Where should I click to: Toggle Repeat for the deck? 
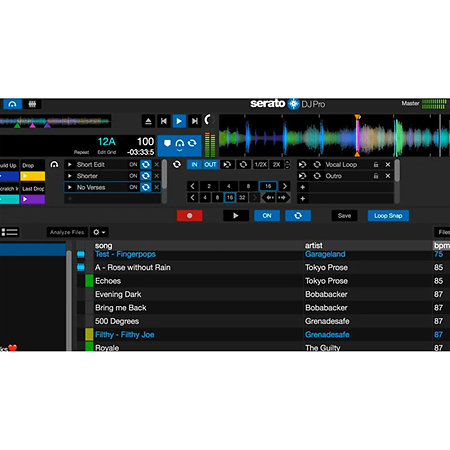(81, 152)
